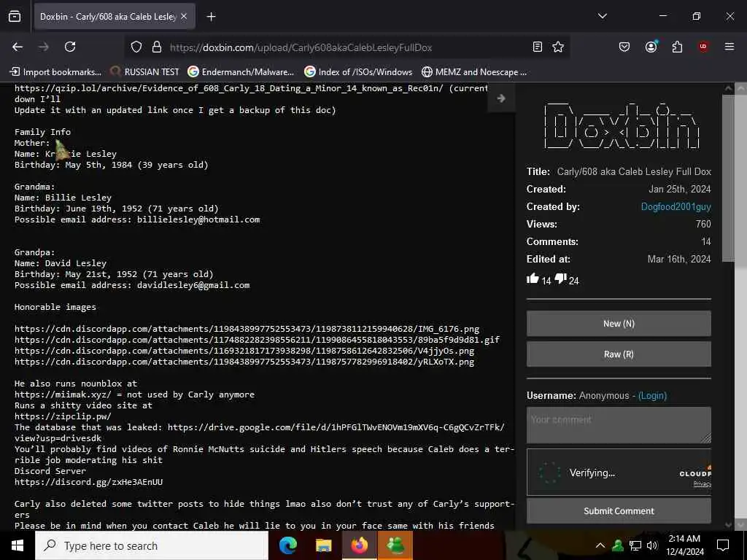The image size is (747, 560).
Task: Open the Windows Start menu
Action: click(x=18, y=545)
